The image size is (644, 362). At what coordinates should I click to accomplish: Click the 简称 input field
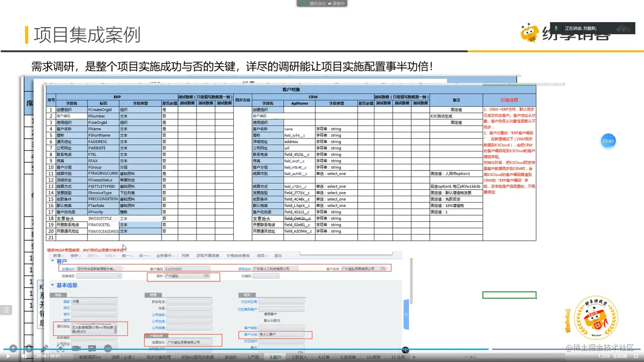[x=187, y=276]
